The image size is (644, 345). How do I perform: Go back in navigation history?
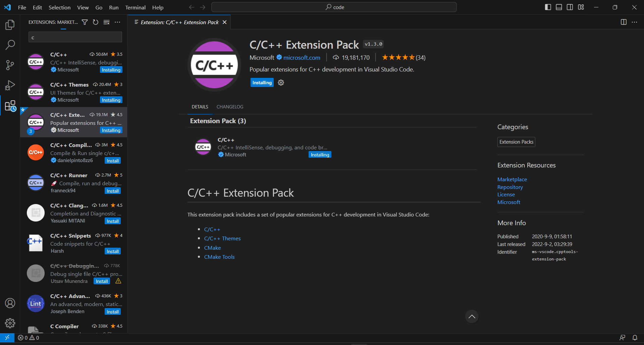(192, 7)
